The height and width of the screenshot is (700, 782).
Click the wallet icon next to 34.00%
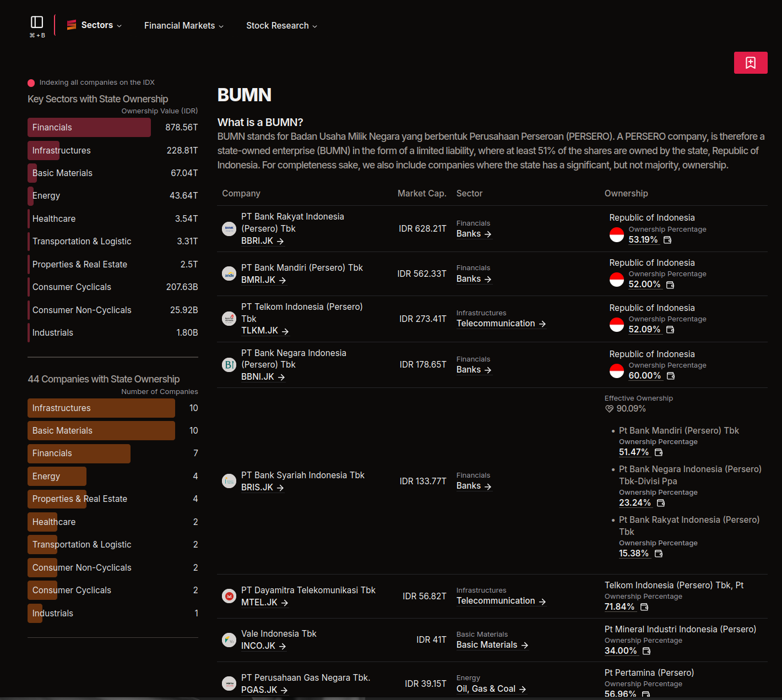tap(647, 651)
